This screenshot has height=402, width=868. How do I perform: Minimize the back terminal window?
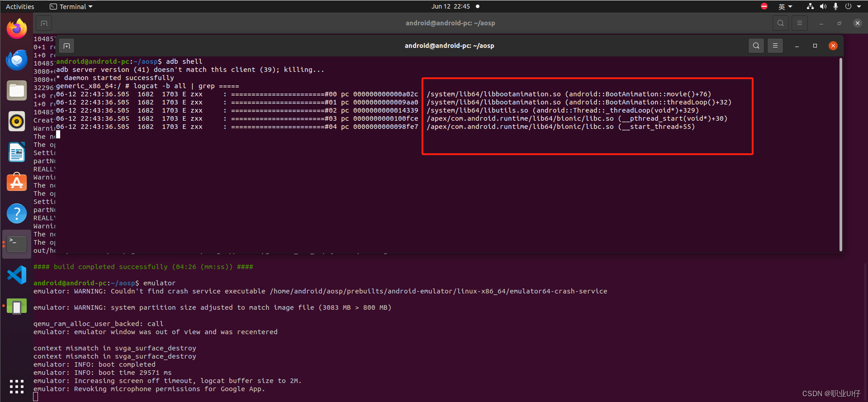[821, 23]
